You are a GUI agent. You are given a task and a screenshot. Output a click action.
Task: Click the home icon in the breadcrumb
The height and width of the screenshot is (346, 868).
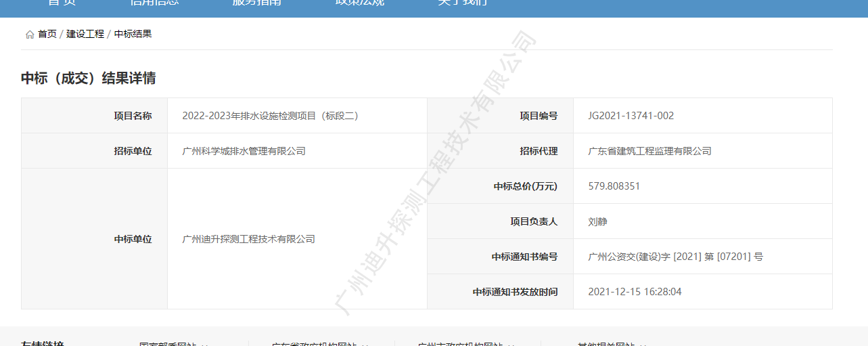pyautogui.click(x=30, y=35)
